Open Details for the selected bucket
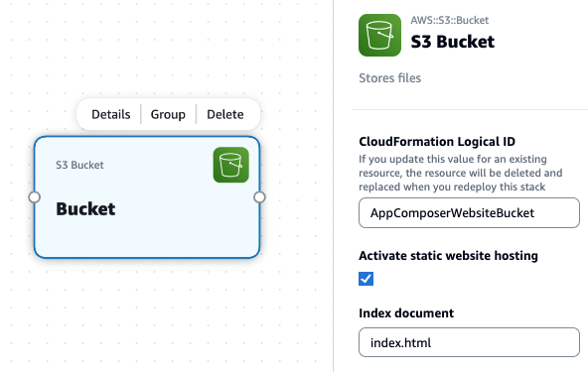 tap(111, 114)
